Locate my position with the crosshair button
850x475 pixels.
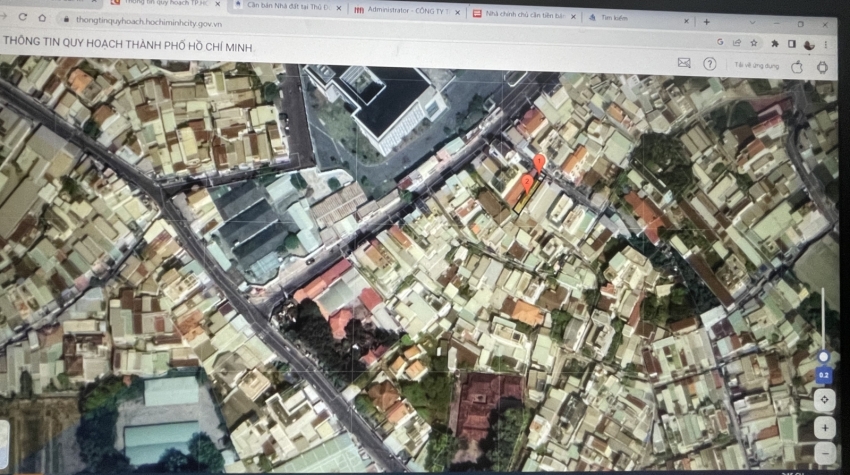[x=825, y=400]
